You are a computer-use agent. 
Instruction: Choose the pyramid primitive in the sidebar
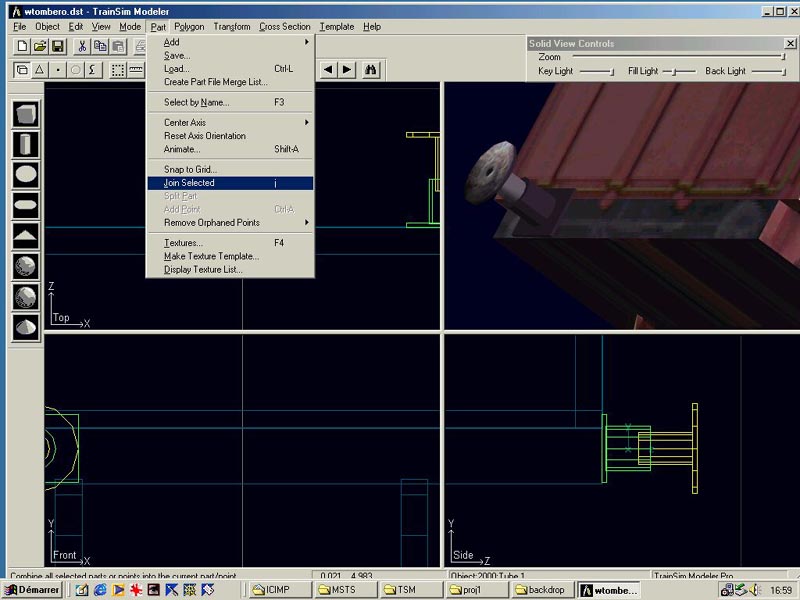26,236
